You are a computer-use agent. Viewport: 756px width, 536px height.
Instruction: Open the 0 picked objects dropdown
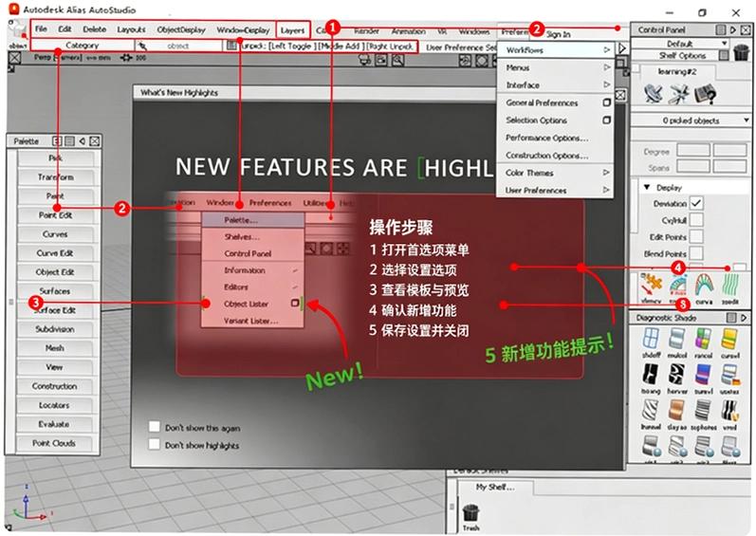coord(691,120)
